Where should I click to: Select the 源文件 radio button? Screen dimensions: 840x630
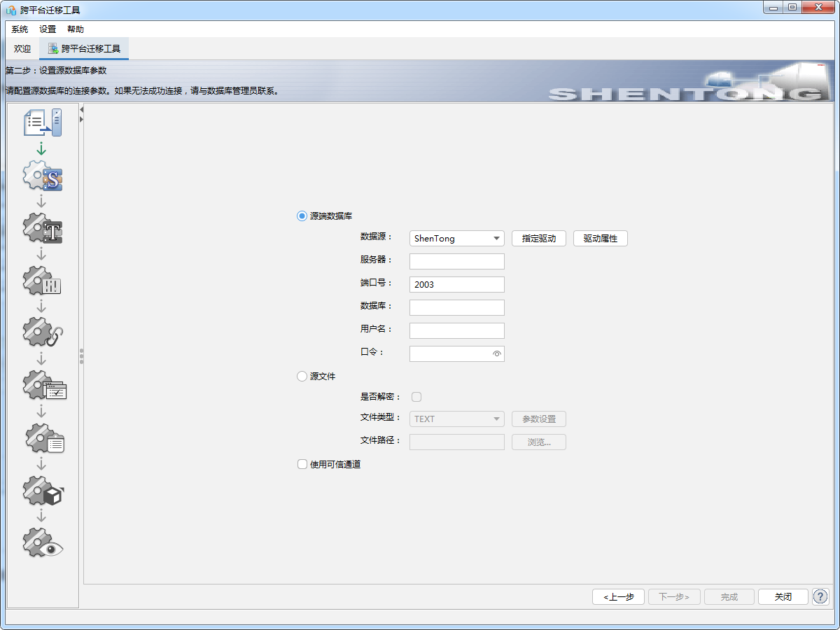click(302, 377)
